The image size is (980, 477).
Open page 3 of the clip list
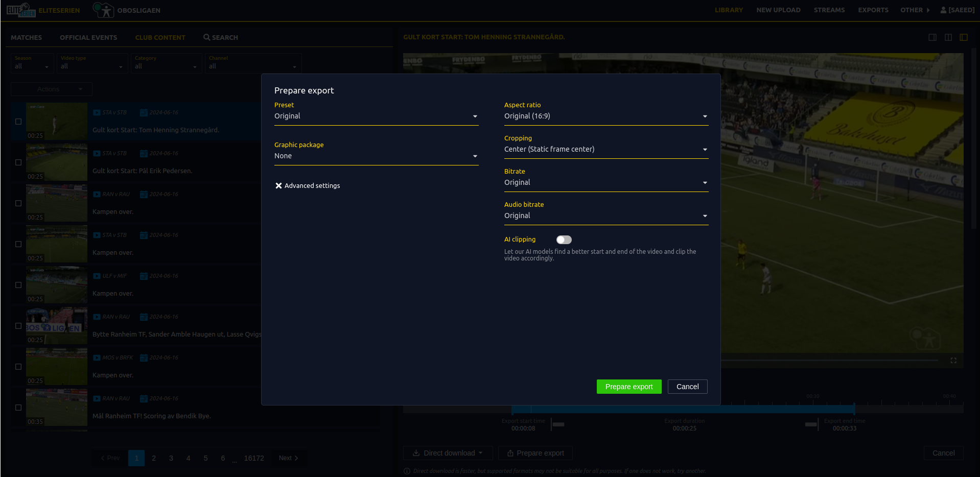point(171,458)
